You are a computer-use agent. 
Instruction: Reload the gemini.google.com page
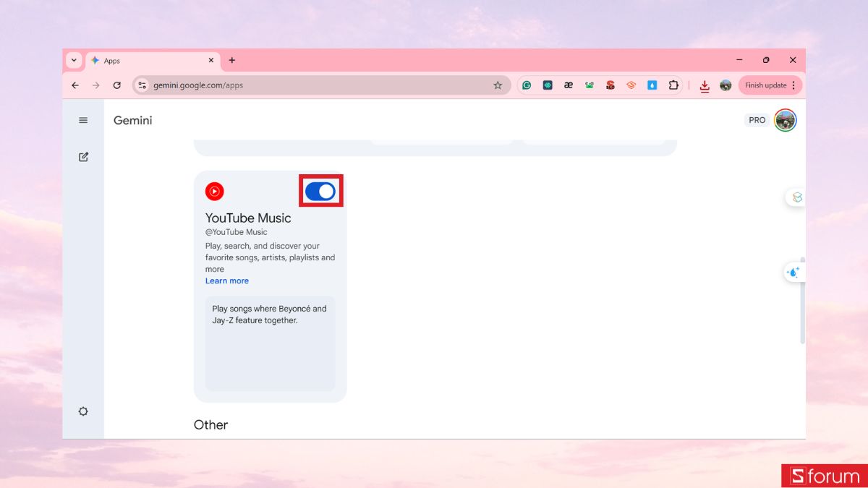[117, 85]
